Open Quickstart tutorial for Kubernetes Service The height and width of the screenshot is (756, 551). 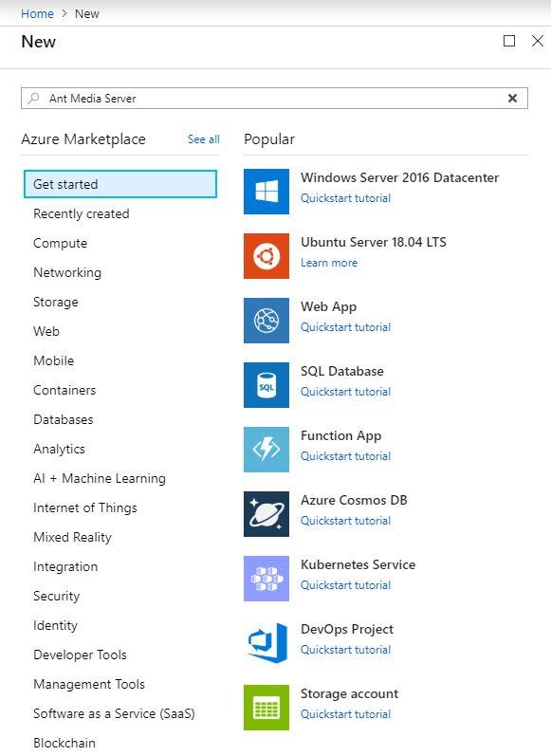click(345, 585)
